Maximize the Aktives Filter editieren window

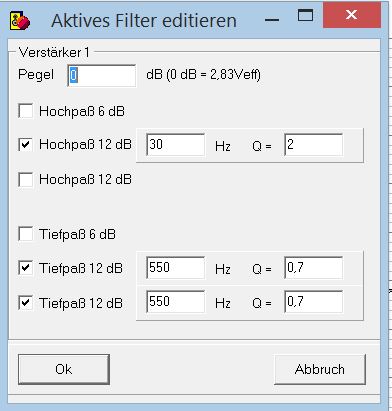pos(305,15)
